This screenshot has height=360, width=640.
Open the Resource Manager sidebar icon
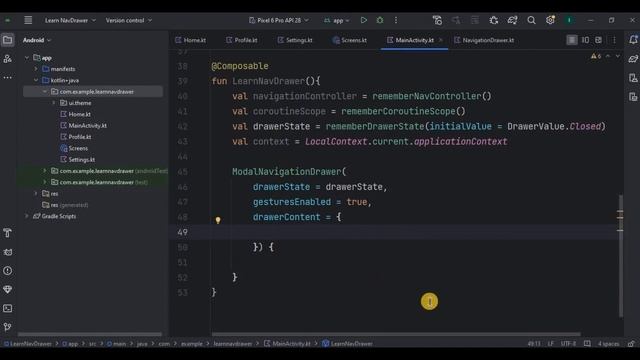point(7,59)
